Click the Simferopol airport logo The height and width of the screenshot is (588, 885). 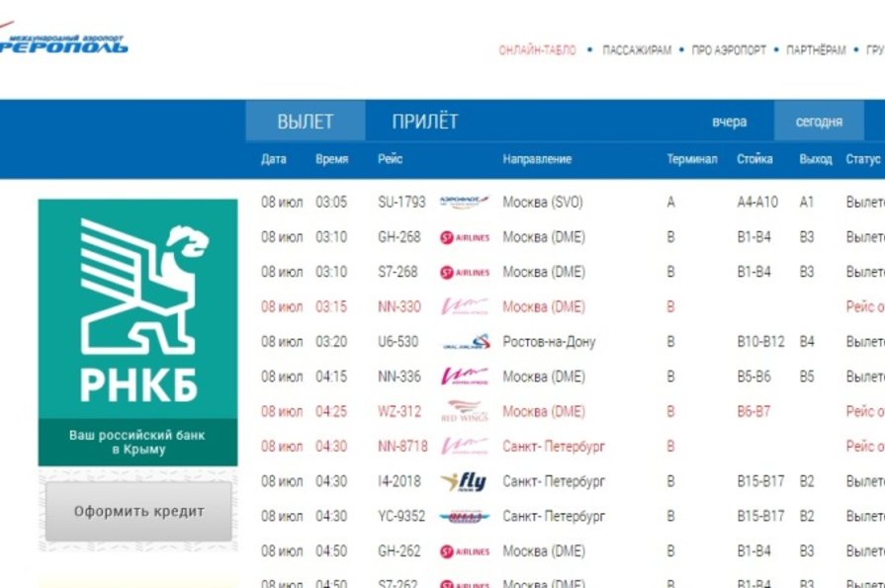tap(62, 41)
